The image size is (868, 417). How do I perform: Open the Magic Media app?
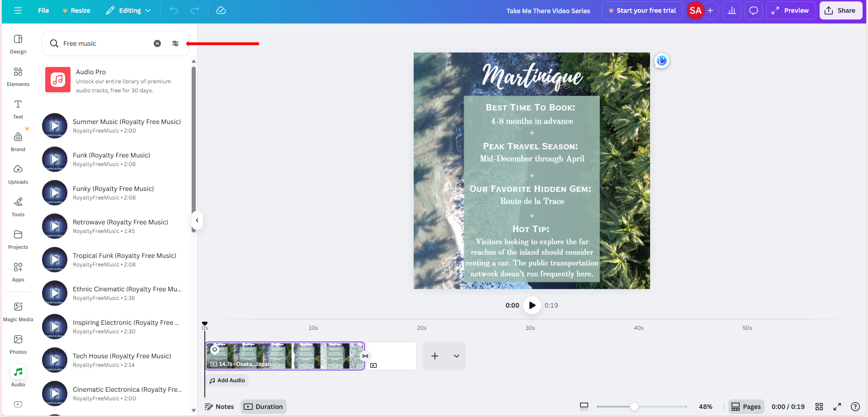tap(18, 312)
